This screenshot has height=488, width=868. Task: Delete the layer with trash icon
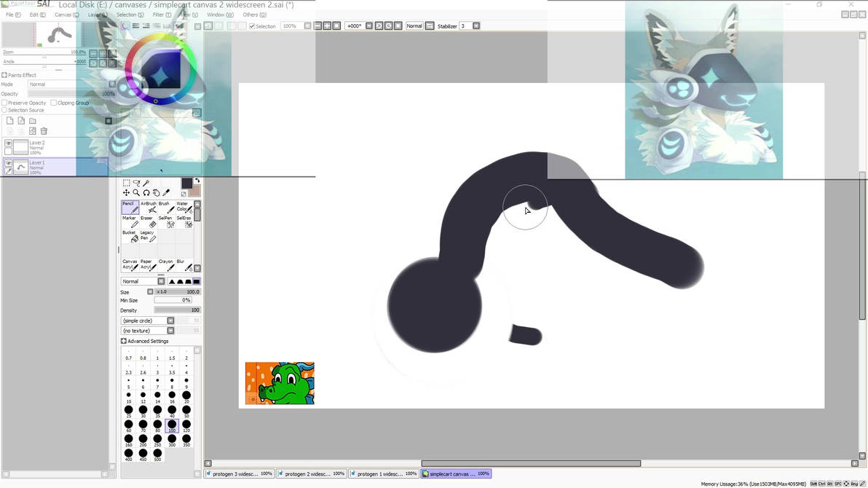point(44,130)
